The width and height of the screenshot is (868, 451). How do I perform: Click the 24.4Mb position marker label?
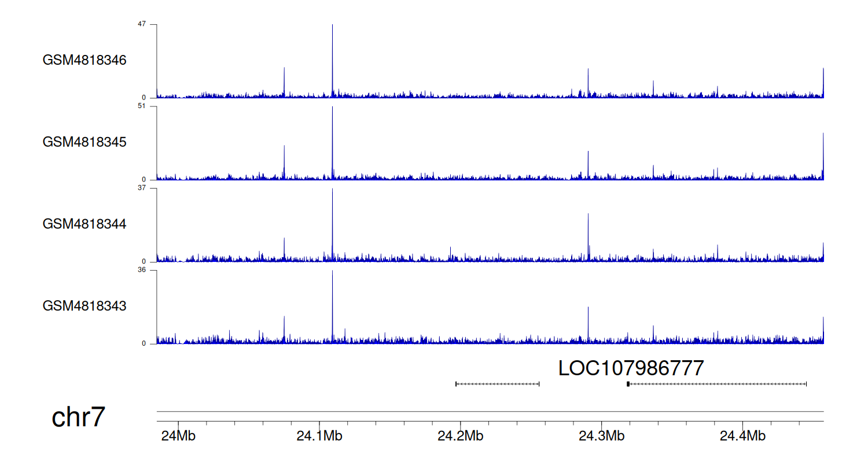point(742,436)
